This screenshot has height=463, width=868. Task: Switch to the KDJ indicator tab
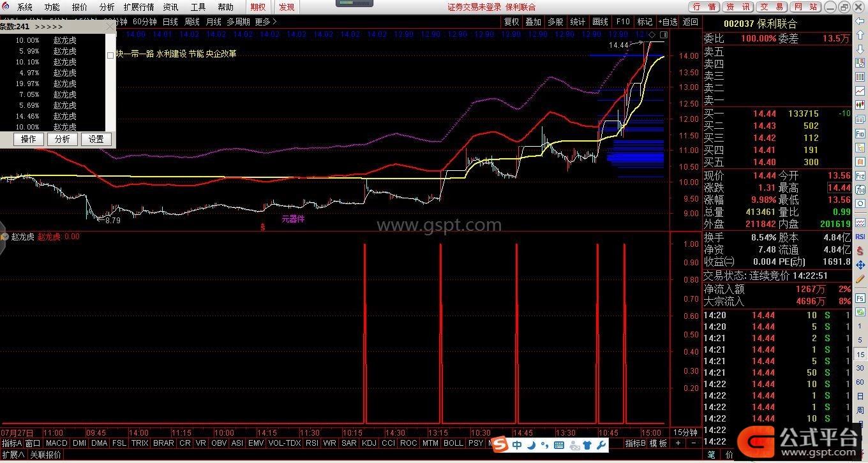(369, 443)
